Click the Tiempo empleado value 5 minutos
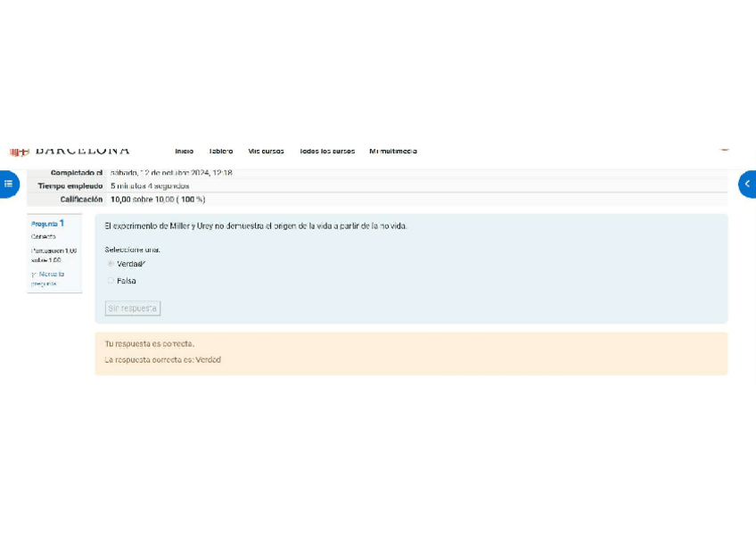Viewport: 756px width, 534px height. point(150,186)
